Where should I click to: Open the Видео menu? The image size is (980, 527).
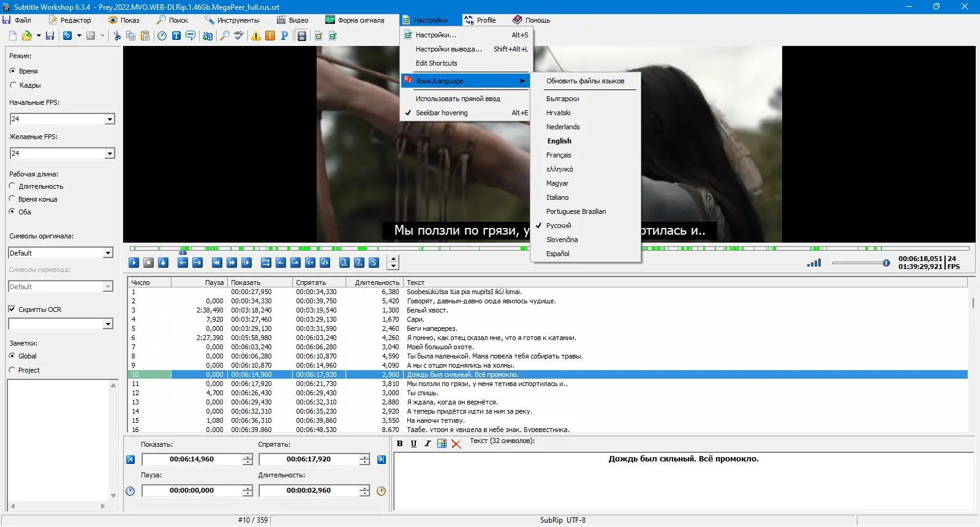coord(293,20)
